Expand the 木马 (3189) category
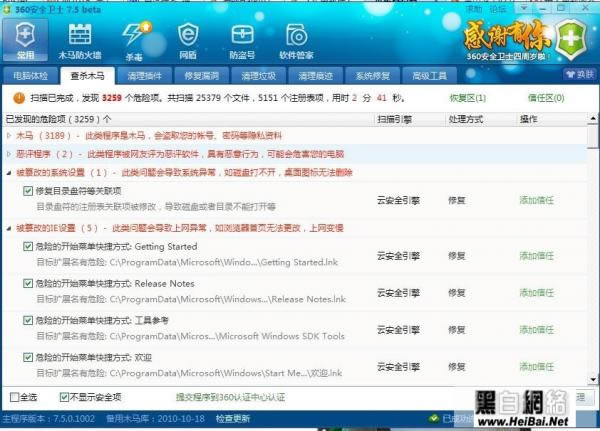Image resolution: width=600 pixels, height=431 pixels. point(9,135)
